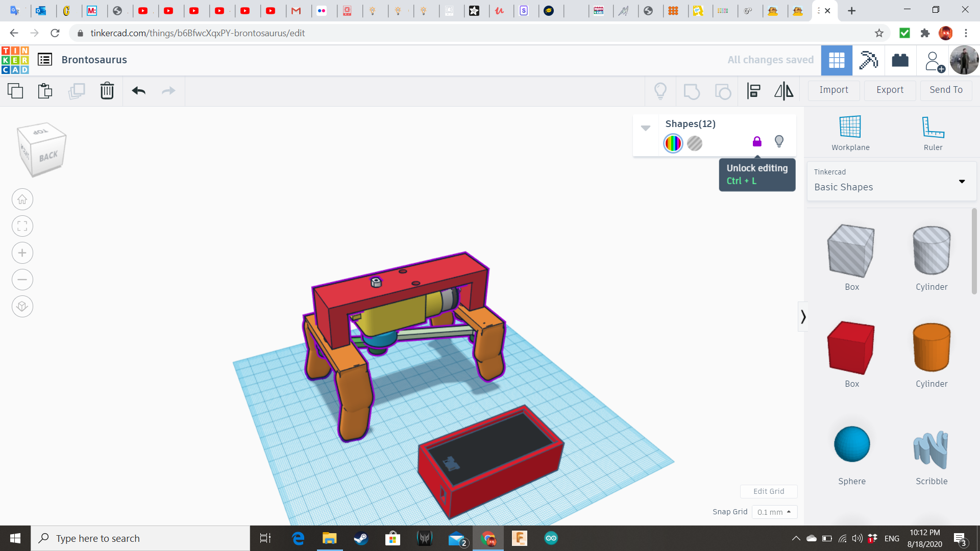Screen dimensions: 980x551
Task: Click the Paste icon in toolbar
Action: 45,91
